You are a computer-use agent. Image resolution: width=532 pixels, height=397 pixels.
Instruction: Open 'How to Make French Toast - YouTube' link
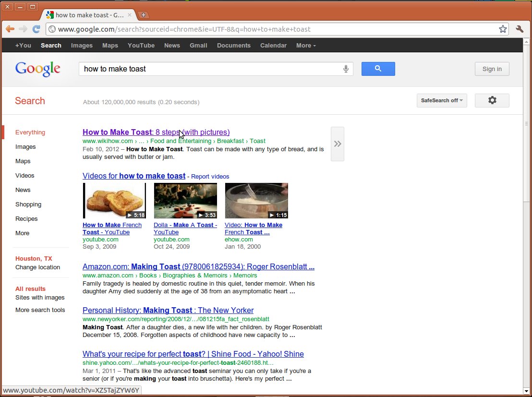112,229
